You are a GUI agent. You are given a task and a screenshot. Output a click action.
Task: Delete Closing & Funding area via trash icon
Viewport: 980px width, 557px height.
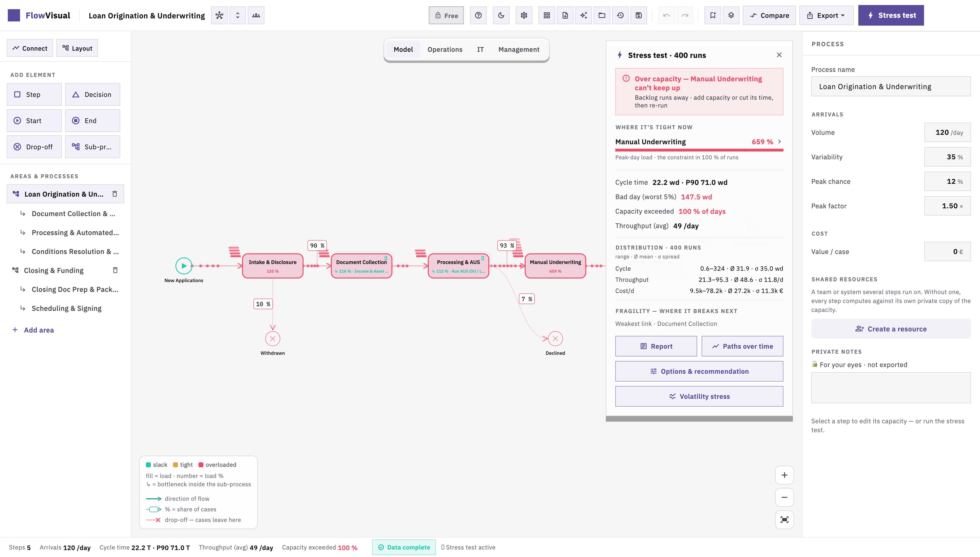pyautogui.click(x=115, y=270)
